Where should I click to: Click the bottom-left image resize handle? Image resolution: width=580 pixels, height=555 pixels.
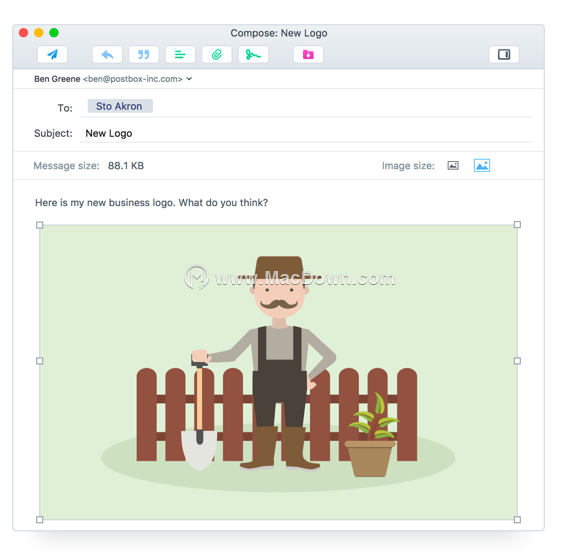(x=40, y=519)
